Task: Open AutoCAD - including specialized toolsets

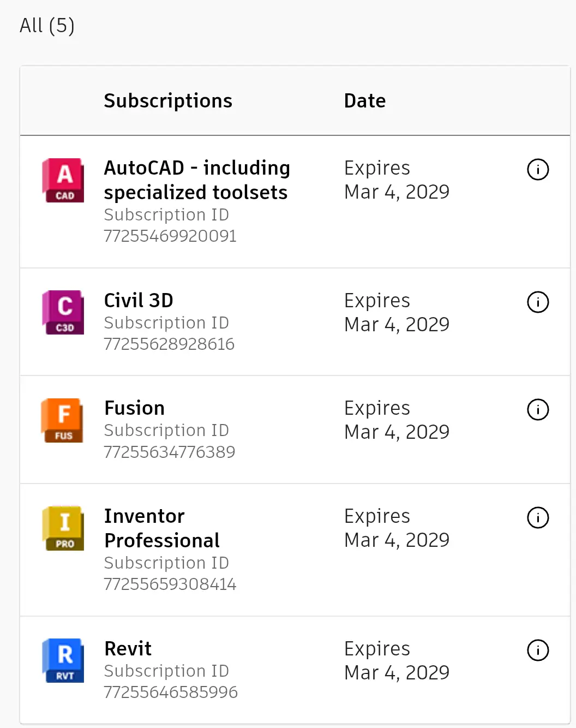Action: pos(197,180)
